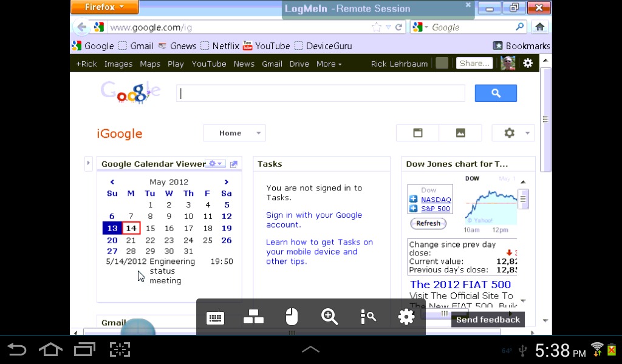This screenshot has height=364, width=622.
Task: Click iGoogle add gadget window icon
Action: [x=418, y=133]
